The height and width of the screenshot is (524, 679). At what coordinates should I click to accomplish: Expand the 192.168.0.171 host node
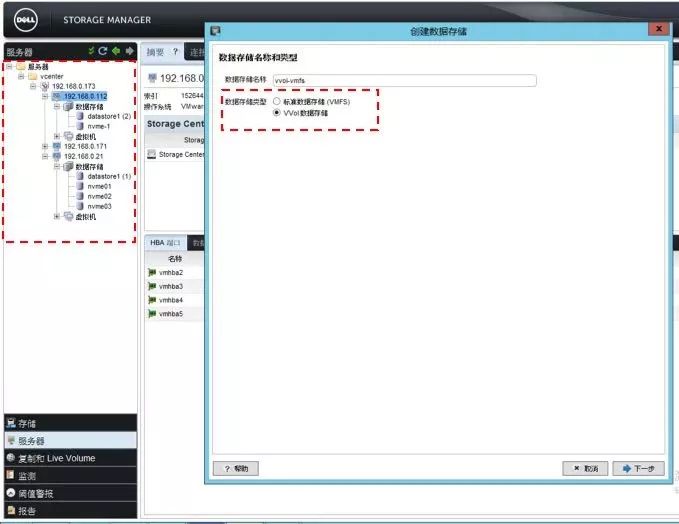click(45, 146)
